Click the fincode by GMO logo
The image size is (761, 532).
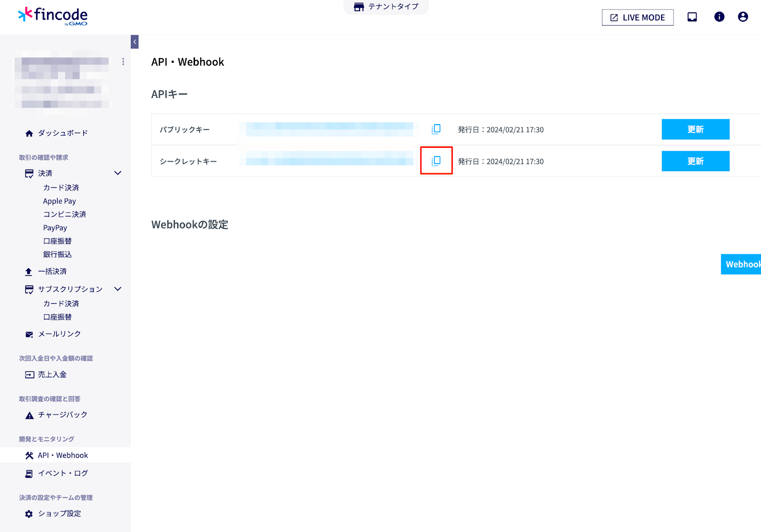click(53, 16)
